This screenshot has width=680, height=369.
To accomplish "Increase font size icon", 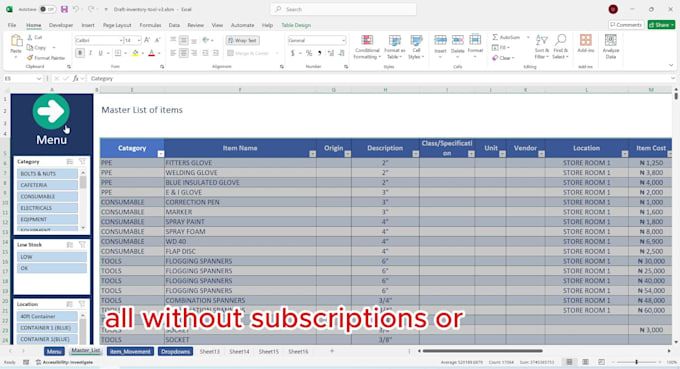I will (147, 40).
